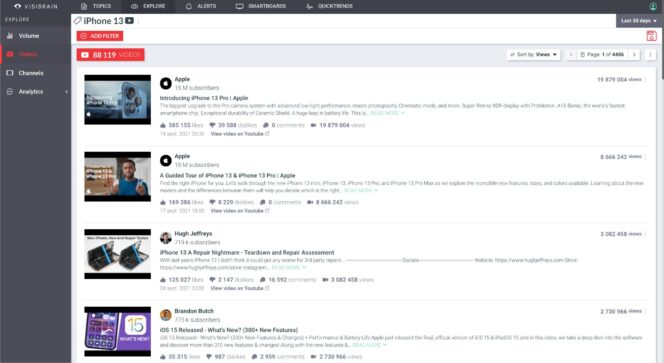Screen dimensions: 664x363
Task: Click the Visibrain logo
Action: [x=36, y=6]
